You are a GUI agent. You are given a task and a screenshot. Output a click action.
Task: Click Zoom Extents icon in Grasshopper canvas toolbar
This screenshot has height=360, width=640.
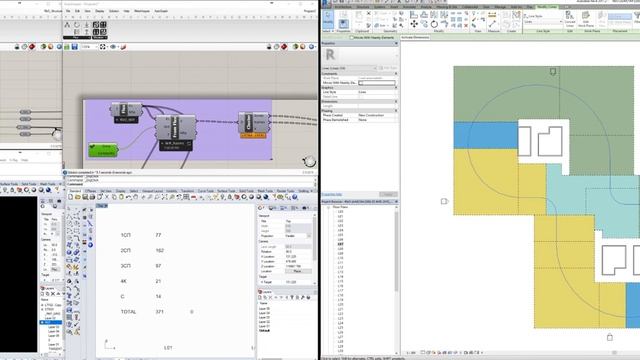pos(103,47)
